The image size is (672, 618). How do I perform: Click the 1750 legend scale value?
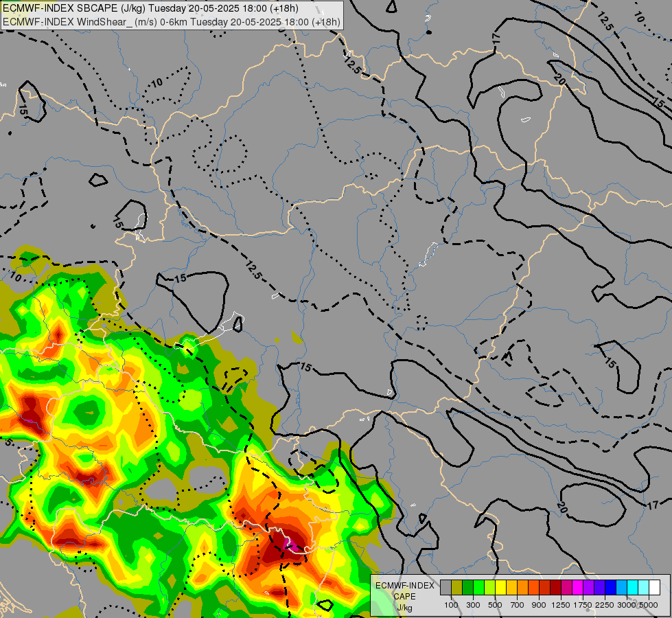583,605
